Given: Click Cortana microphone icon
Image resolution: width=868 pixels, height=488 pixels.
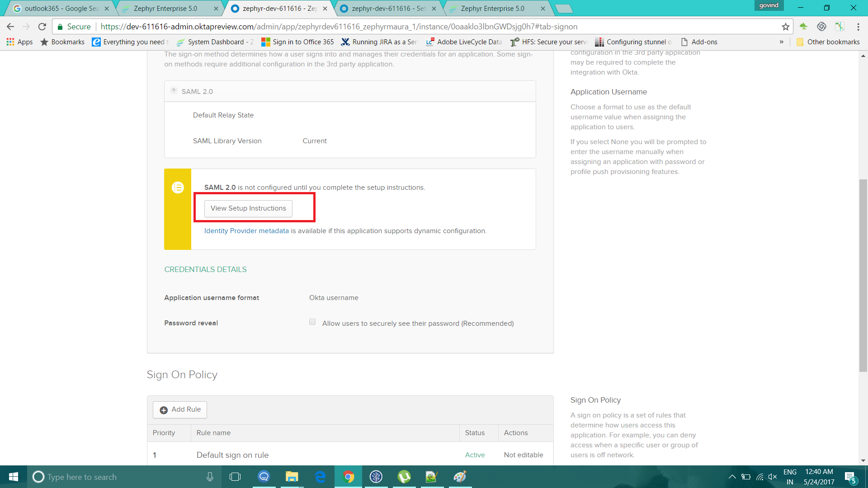Looking at the screenshot, I should pyautogui.click(x=210, y=477).
